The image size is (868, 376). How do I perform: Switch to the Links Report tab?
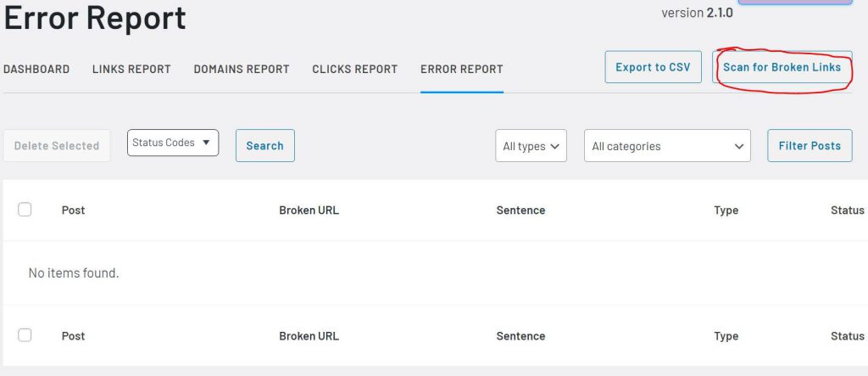131,69
